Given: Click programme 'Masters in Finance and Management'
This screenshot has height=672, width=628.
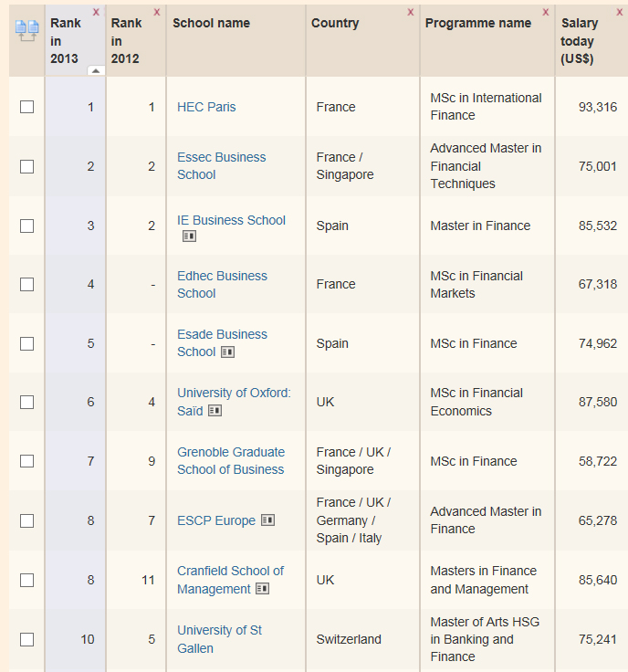Looking at the screenshot, I should pos(483,580).
